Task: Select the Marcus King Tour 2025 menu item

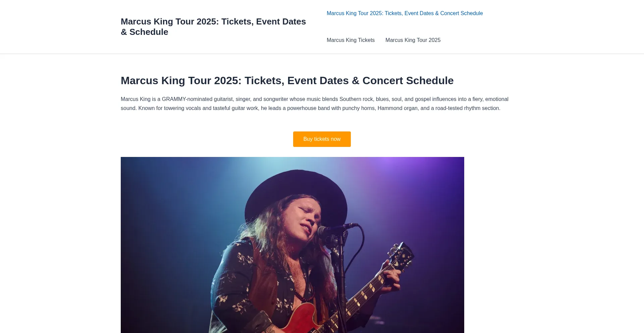Action: [x=413, y=40]
